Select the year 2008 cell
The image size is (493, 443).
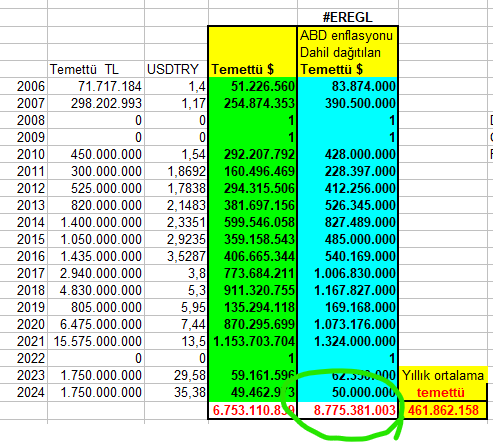(x=24, y=120)
